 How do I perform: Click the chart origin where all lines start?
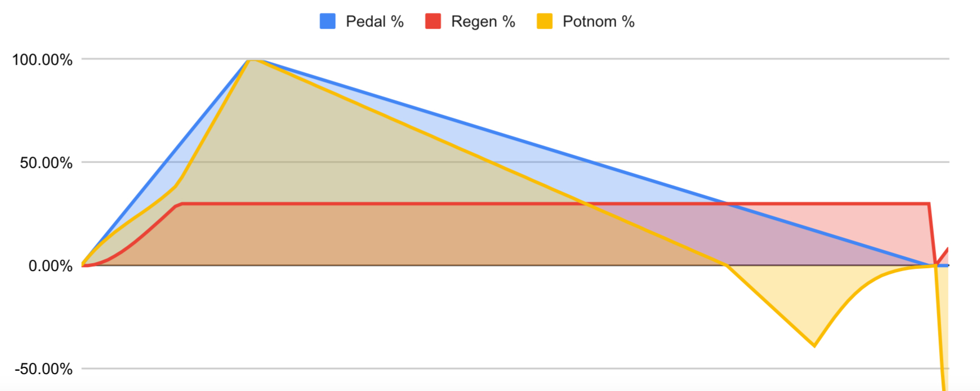pos(83,265)
